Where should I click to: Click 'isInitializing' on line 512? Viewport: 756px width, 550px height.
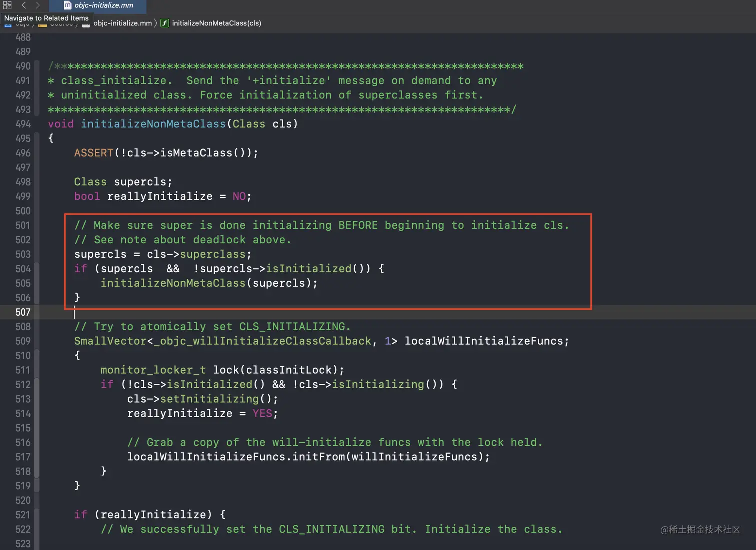(x=378, y=385)
